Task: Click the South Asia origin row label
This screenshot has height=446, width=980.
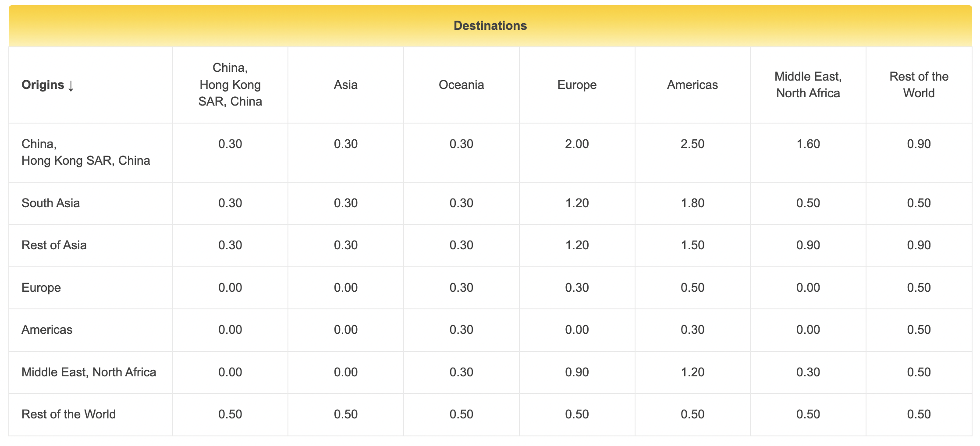Action: (51, 203)
